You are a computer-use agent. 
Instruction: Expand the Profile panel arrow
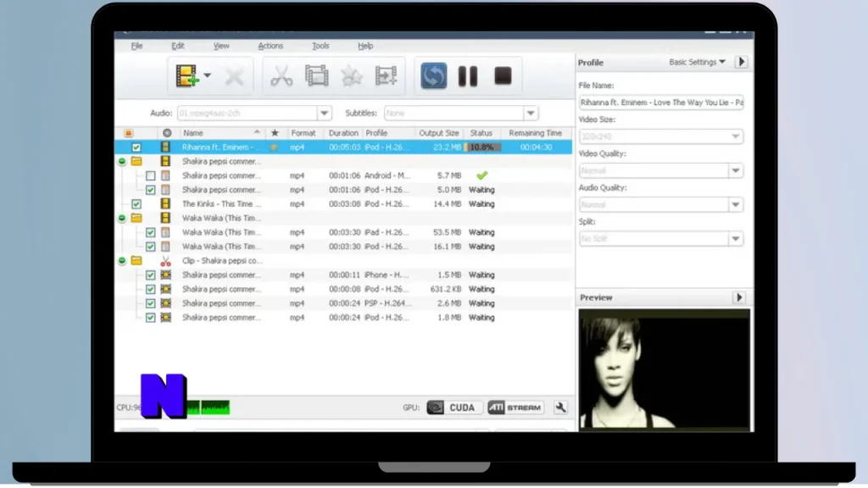742,62
